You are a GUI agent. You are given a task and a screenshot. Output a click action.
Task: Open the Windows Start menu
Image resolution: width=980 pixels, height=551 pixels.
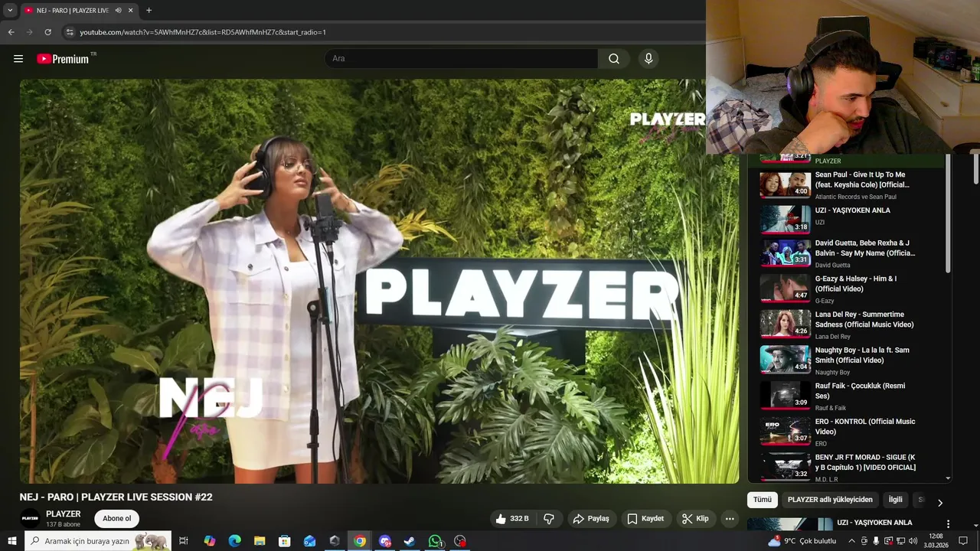(x=11, y=541)
